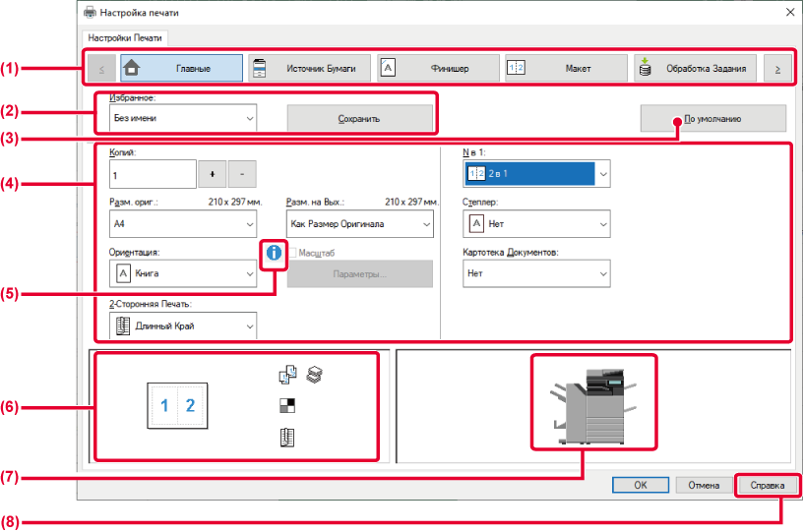The width and height of the screenshot is (804, 532).
Task: Open the Степлер dropdown
Action: 536,224
